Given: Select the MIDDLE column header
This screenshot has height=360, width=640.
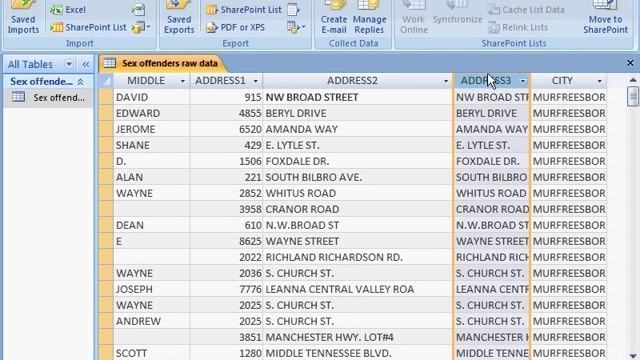Looking at the screenshot, I should 146,81.
